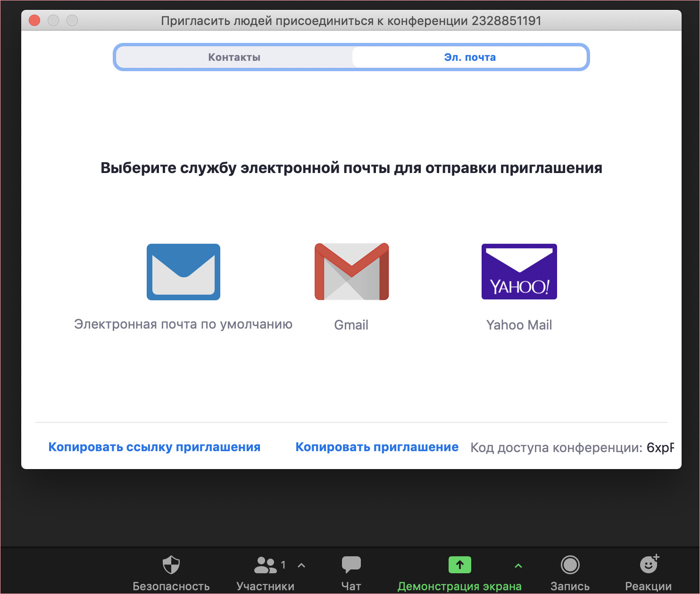Expand the Participants options chevron

[302, 565]
